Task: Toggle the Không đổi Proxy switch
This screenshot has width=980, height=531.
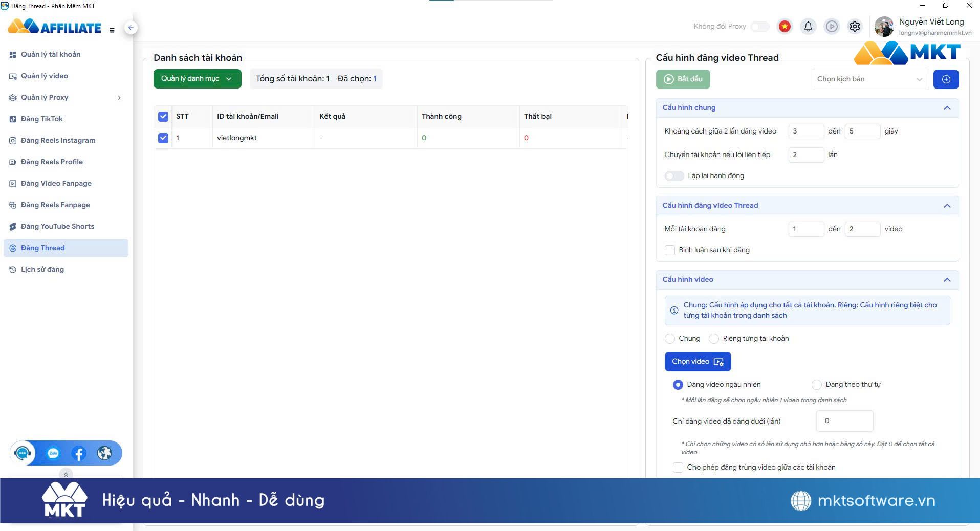Action: pos(760,27)
